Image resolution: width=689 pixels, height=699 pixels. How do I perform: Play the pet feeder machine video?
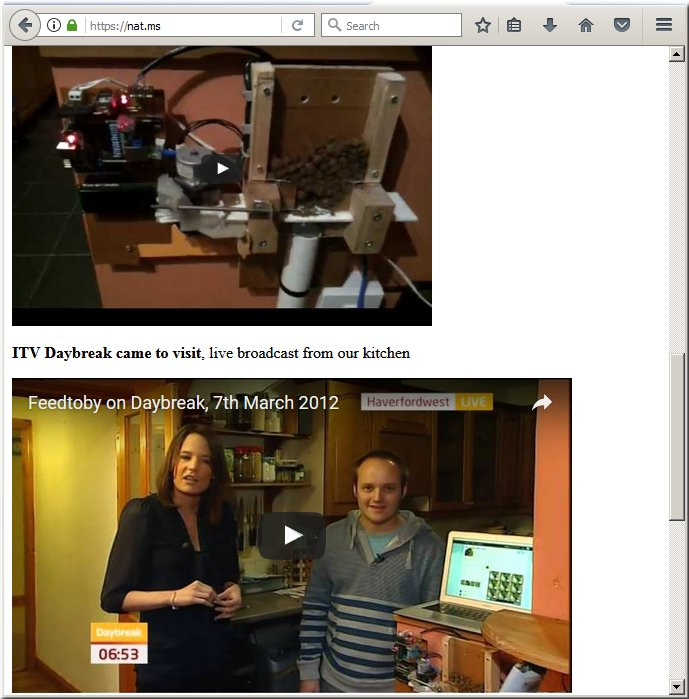click(222, 169)
